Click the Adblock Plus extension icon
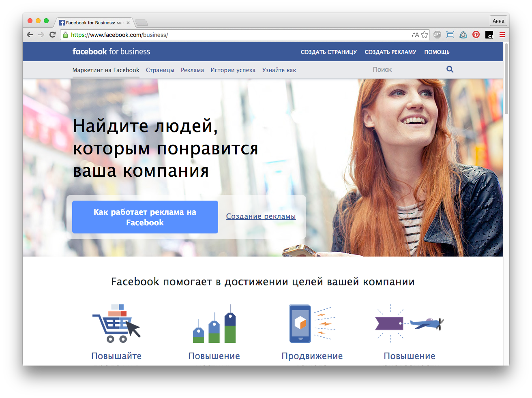532x398 pixels. (x=437, y=35)
